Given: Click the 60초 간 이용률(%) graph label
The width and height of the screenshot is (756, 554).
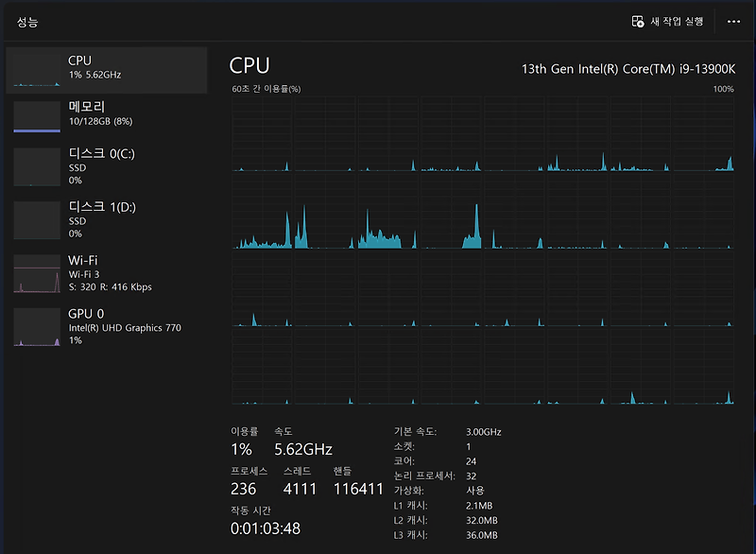Looking at the screenshot, I should pyautogui.click(x=266, y=89).
